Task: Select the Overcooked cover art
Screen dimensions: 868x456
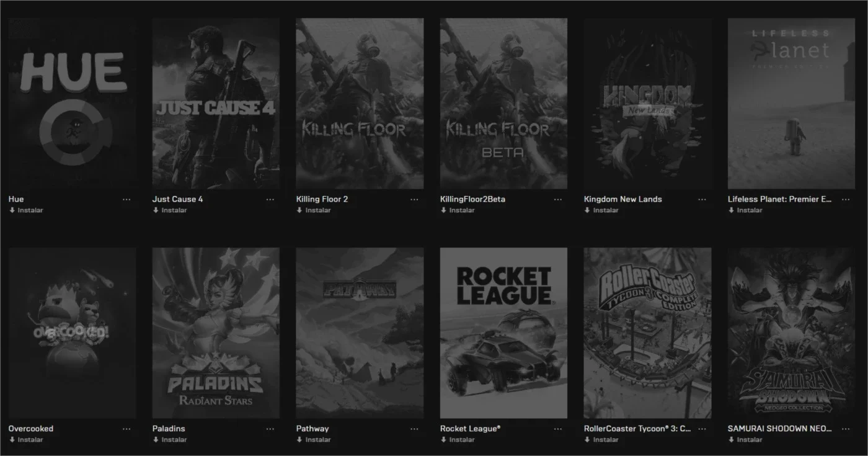Action: pos(72,333)
